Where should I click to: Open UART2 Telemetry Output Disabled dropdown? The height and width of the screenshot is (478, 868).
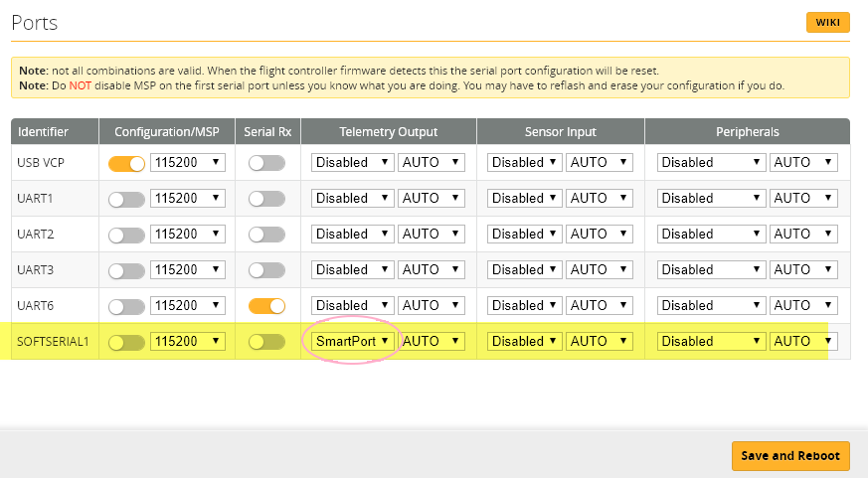[352, 234]
